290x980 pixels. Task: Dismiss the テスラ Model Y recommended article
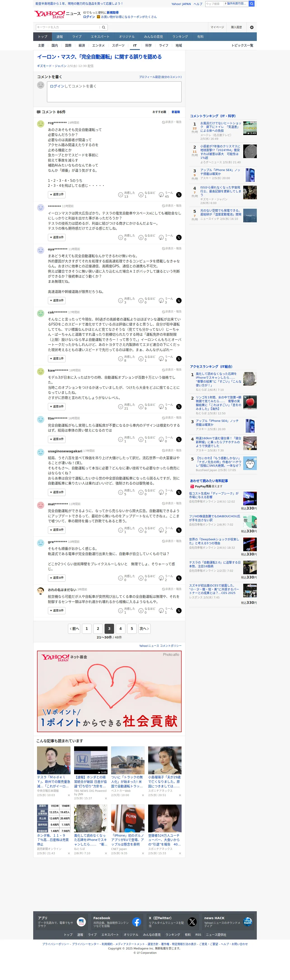(69, 795)
